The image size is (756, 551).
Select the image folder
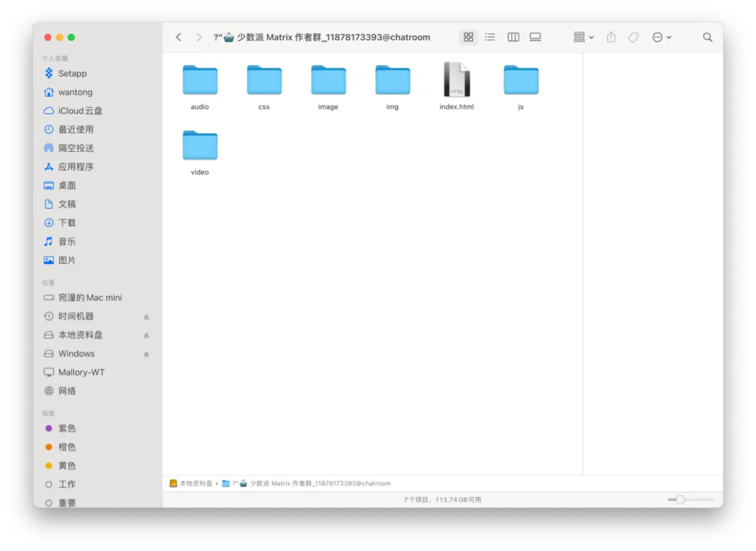(x=328, y=87)
